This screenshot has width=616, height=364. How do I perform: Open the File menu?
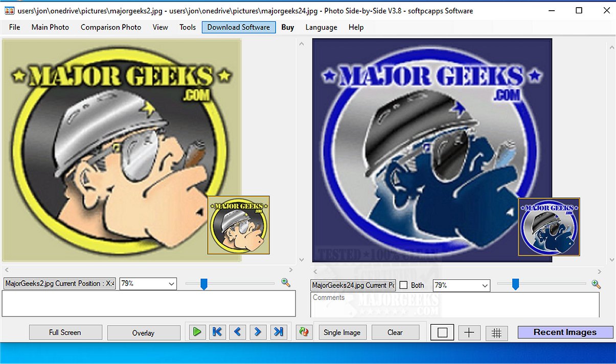click(15, 27)
